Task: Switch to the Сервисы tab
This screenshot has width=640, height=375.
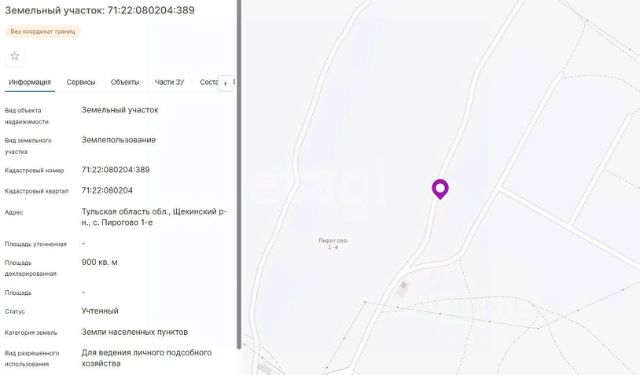Action: (81, 82)
